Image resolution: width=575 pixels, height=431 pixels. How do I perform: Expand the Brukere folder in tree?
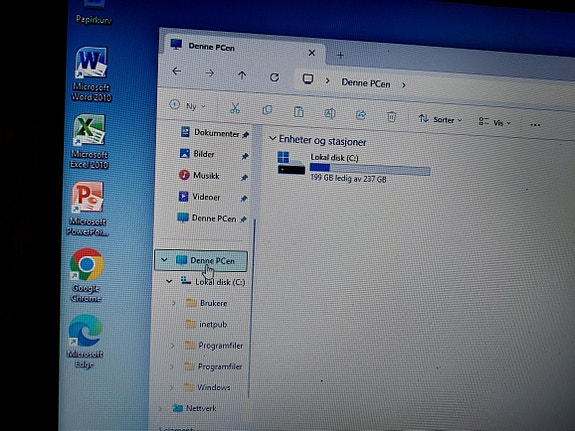tap(173, 303)
